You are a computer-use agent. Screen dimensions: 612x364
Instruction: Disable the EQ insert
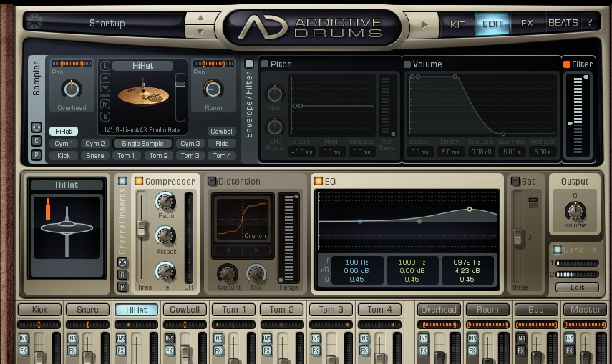pyautogui.click(x=319, y=181)
